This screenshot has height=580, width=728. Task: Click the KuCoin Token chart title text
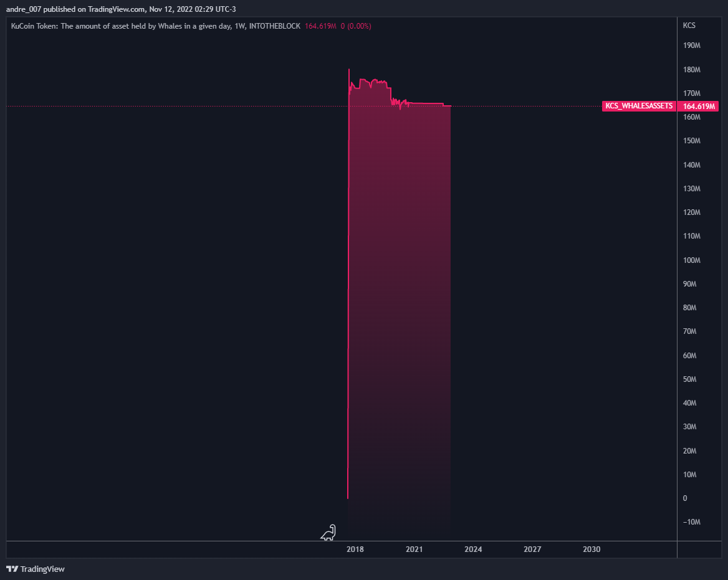[x=156, y=26]
